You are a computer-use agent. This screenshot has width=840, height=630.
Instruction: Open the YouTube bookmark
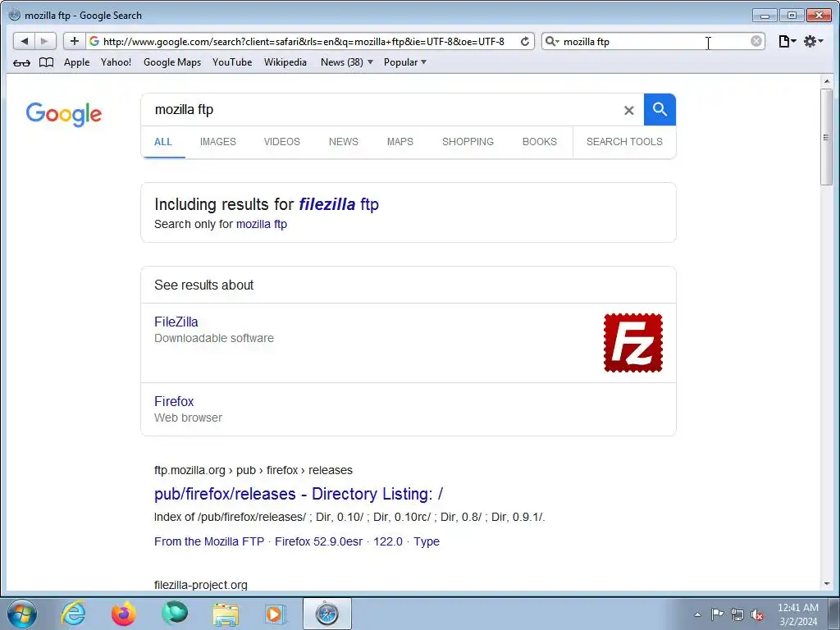[x=232, y=62]
